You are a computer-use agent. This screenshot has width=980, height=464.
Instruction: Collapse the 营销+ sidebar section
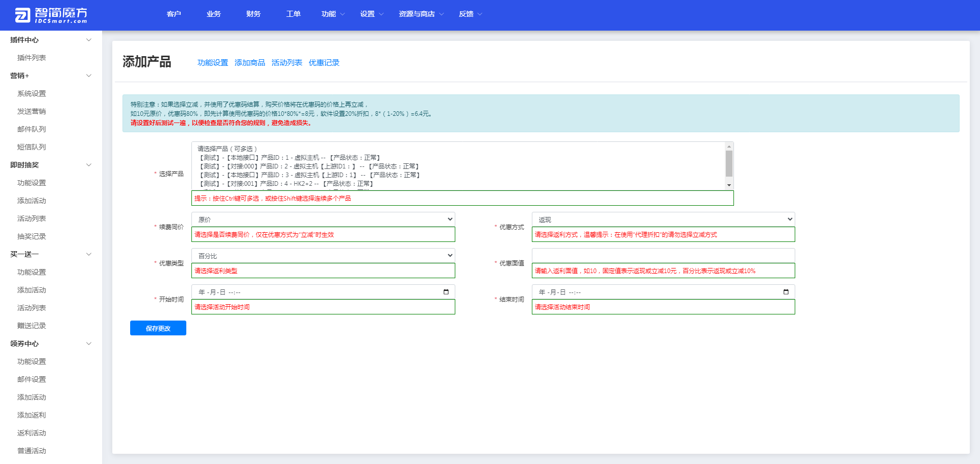[x=89, y=76]
